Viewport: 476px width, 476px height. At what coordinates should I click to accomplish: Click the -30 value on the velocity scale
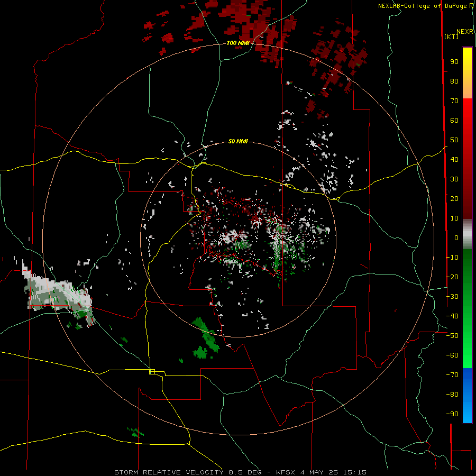click(x=452, y=297)
